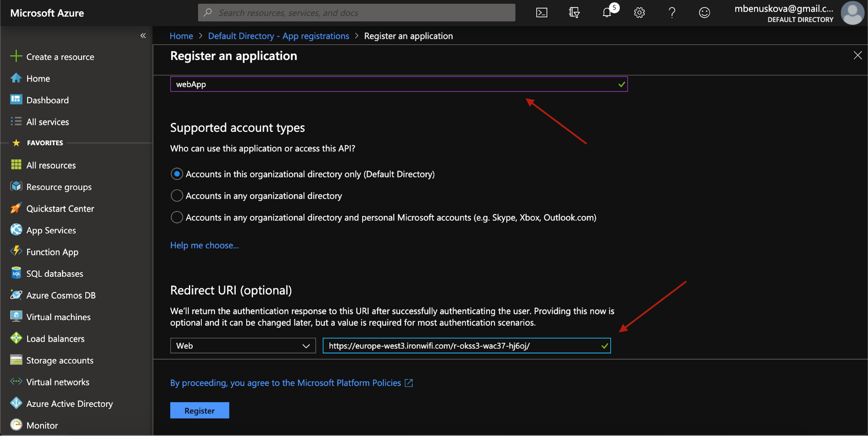Edit the webApp application name field
The image size is (868, 436).
pos(399,84)
